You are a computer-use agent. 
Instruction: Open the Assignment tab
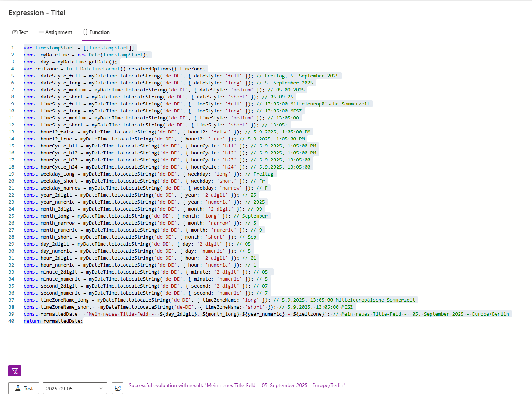click(55, 32)
